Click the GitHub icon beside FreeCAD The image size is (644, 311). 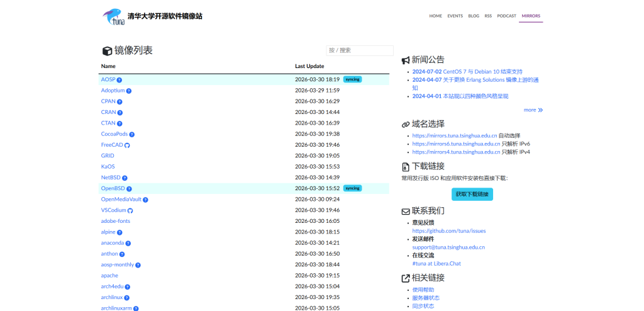coord(127,145)
